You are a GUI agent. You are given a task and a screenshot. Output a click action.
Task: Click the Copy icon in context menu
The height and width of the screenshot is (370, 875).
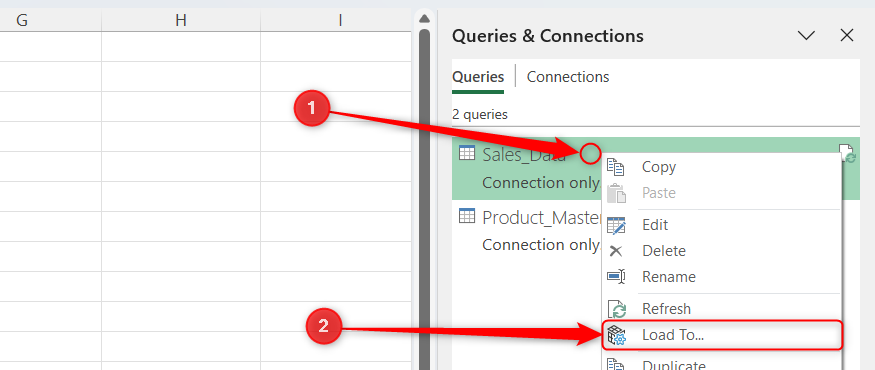point(616,167)
